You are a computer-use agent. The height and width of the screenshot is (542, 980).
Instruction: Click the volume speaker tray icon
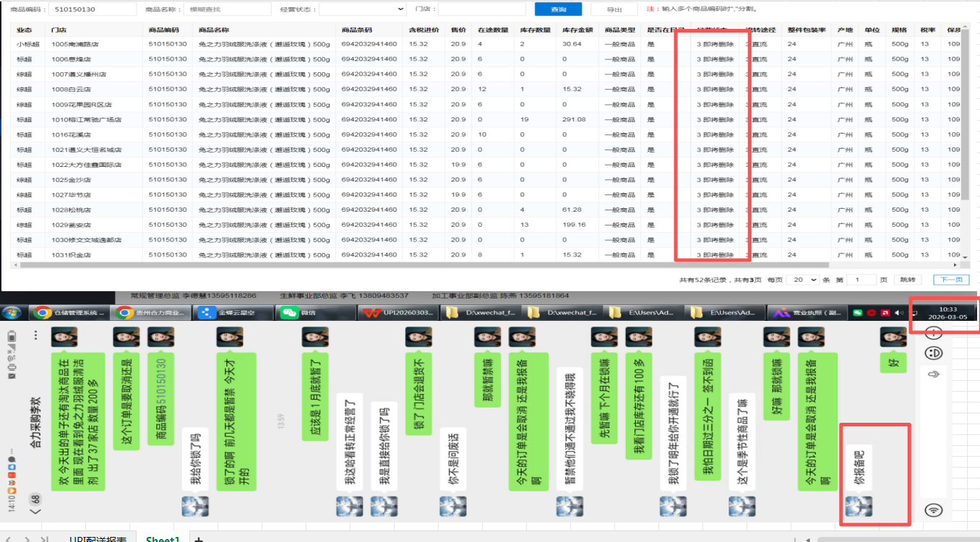tap(898, 313)
